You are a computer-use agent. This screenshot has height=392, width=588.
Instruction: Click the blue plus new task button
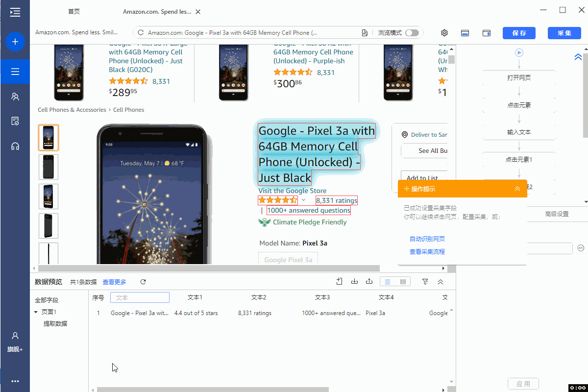point(15,42)
